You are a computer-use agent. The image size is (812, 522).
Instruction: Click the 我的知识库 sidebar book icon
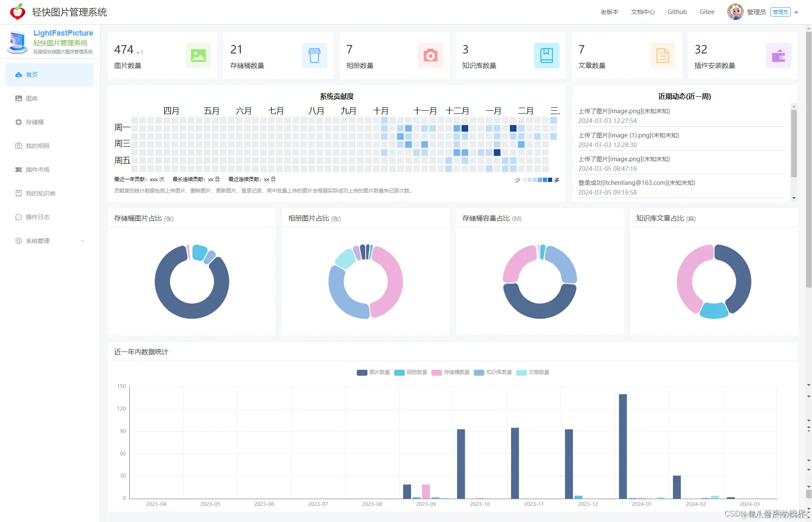point(19,193)
